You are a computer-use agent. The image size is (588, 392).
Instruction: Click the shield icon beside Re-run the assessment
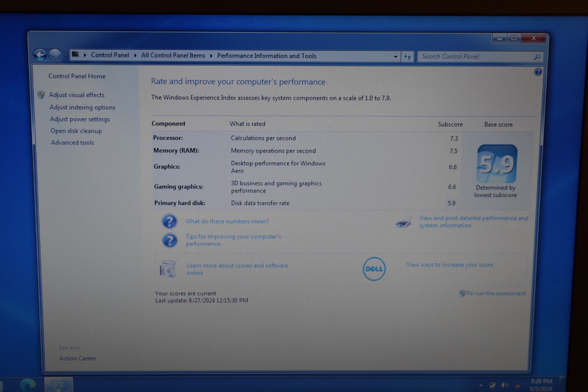[462, 293]
